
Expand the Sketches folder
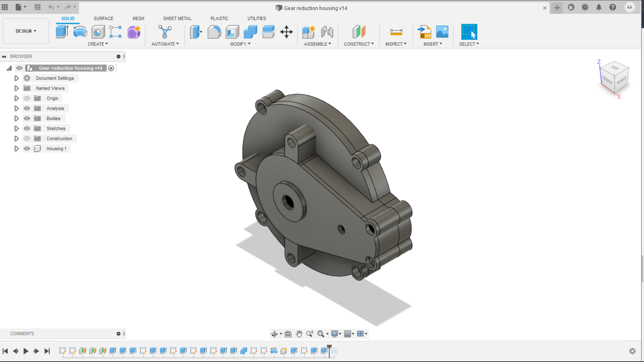[x=16, y=128]
